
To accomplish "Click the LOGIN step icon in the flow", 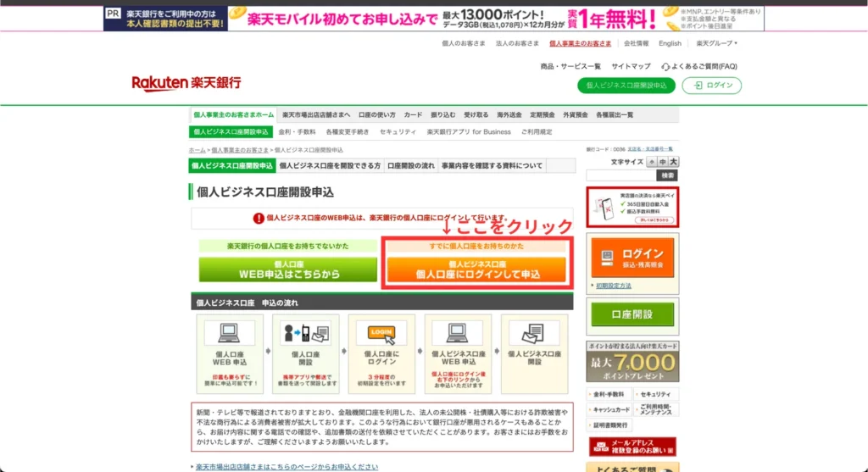I will pyautogui.click(x=382, y=333).
